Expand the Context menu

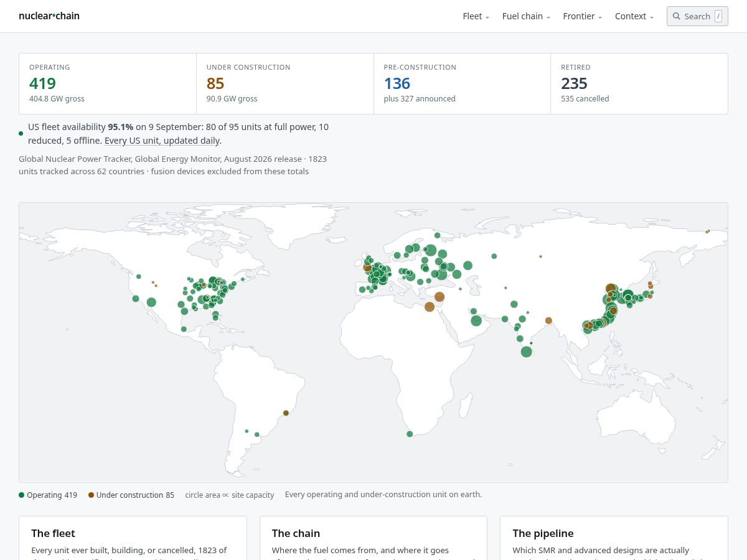coord(634,16)
